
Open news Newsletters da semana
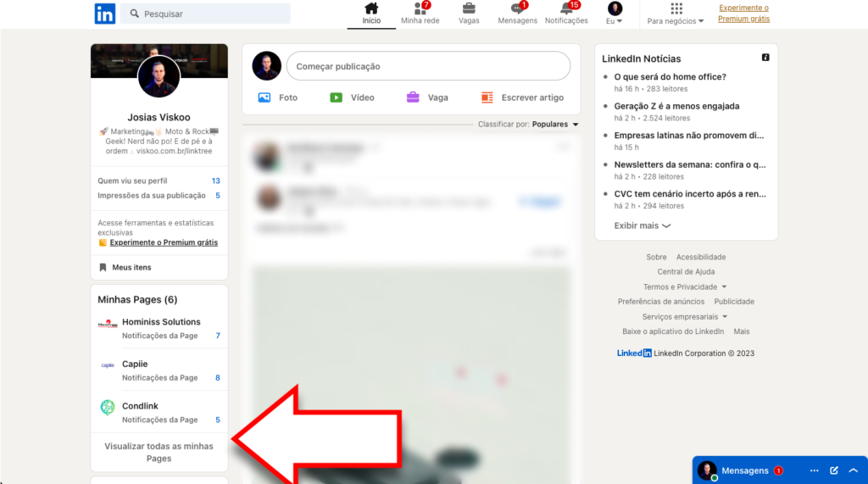[690, 165]
